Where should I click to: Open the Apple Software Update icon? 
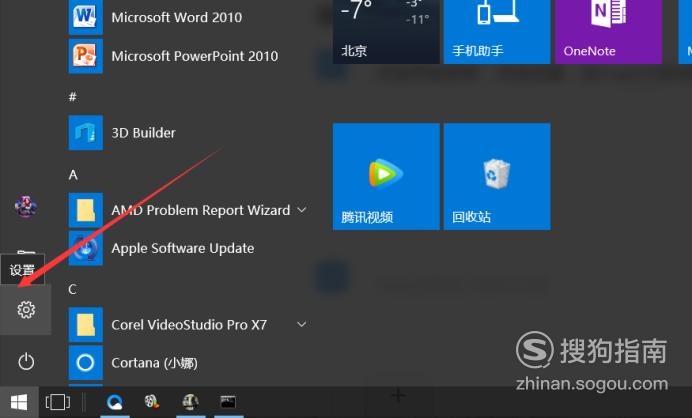point(86,248)
